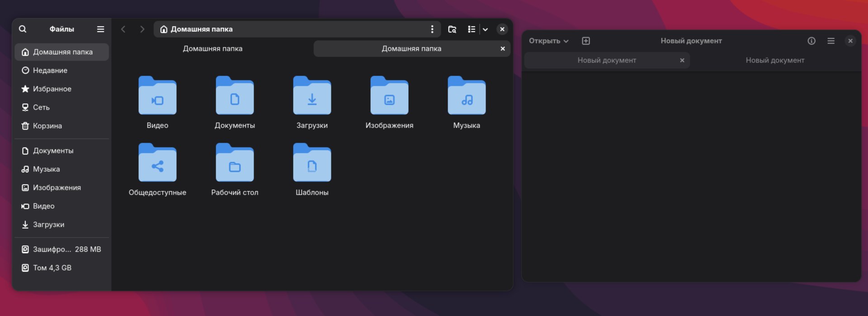Screen dimensions: 868x316
Task: Open the Общедоступные folder
Action: (157, 163)
